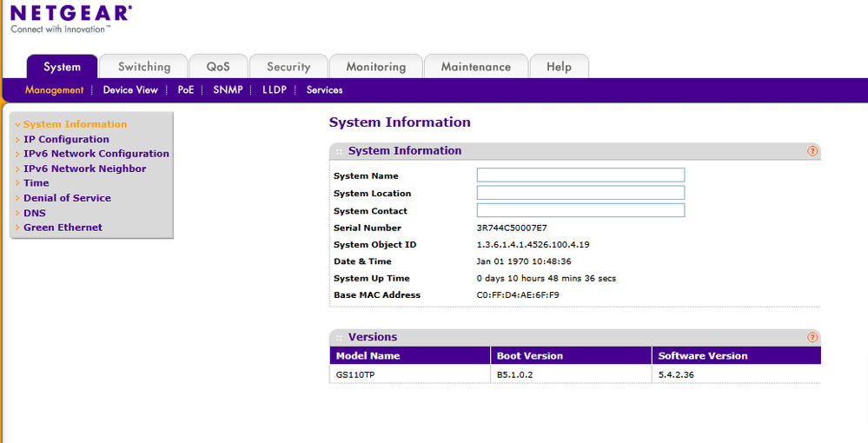Select the Security tab
This screenshot has height=443, width=868.
[x=288, y=67]
